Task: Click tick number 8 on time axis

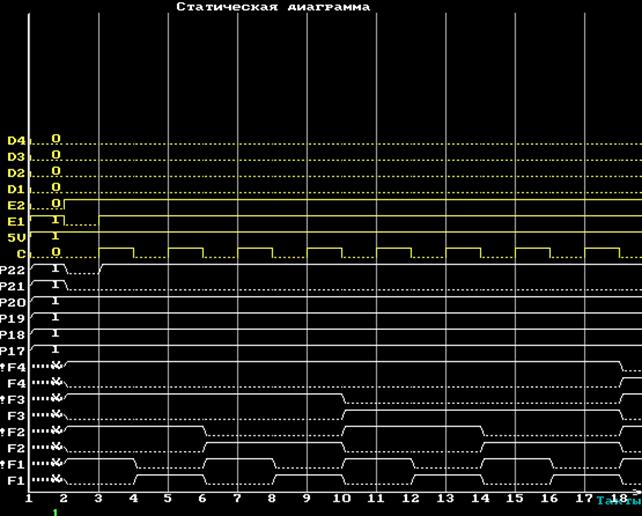Action: pyautogui.click(x=272, y=498)
